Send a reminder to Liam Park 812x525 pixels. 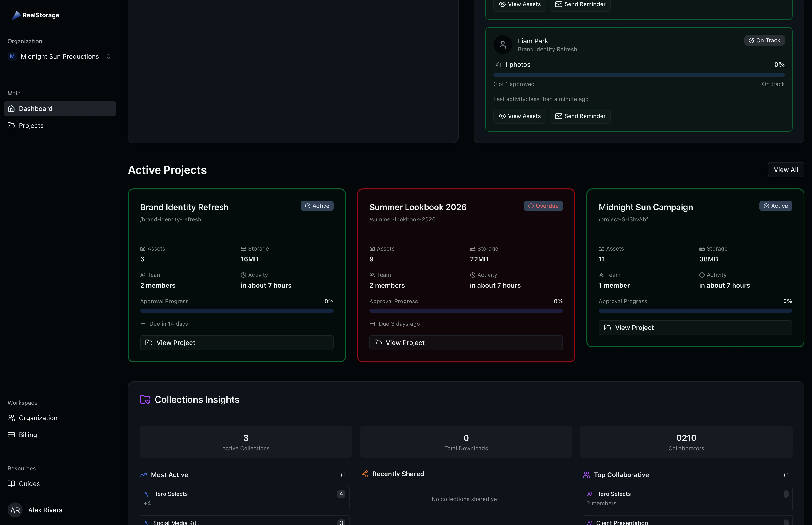580,116
